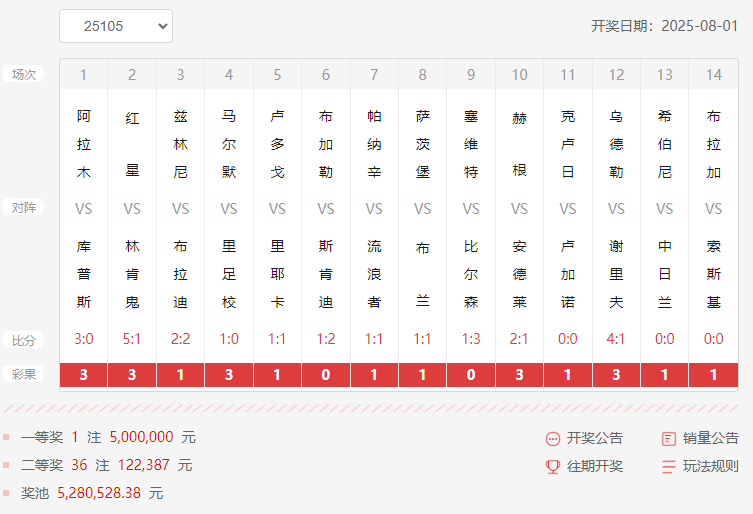Click the 场次 row label
This screenshot has height=514, width=753.
click(x=23, y=74)
